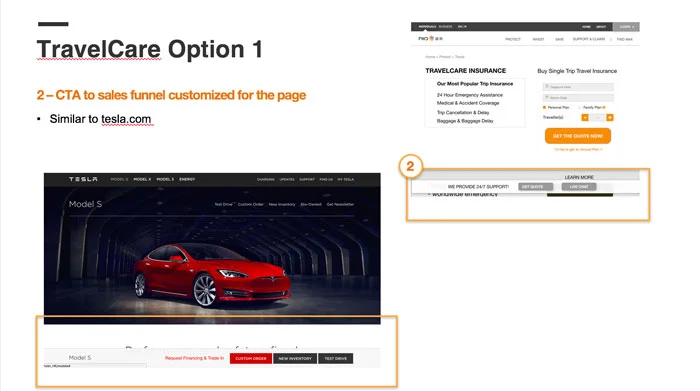The image size is (700, 391).
Task: Click the Annual Plan link below the quote button
Action: [x=578, y=150]
